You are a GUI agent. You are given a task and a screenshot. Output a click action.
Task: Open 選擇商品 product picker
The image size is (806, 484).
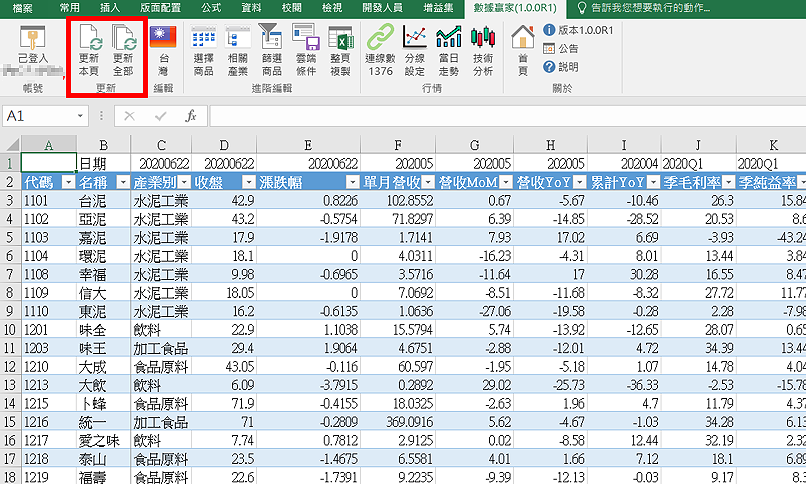tap(203, 51)
